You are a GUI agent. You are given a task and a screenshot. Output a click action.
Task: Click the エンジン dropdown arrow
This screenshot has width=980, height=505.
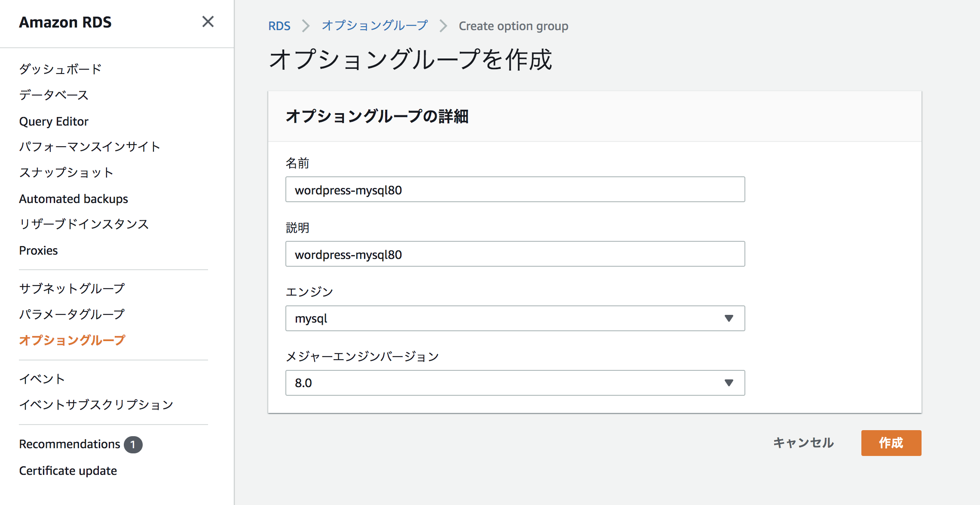pyautogui.click(x=729, y=318)
